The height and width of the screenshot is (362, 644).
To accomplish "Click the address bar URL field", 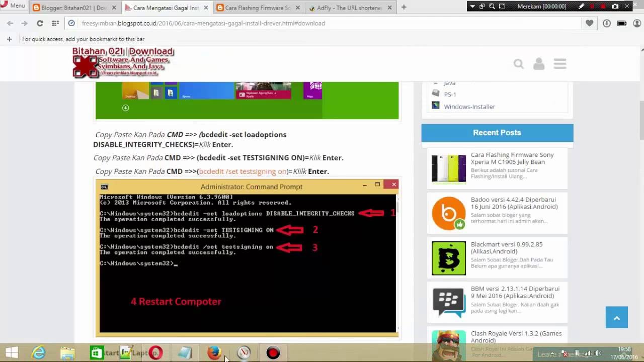I will 322,23.
